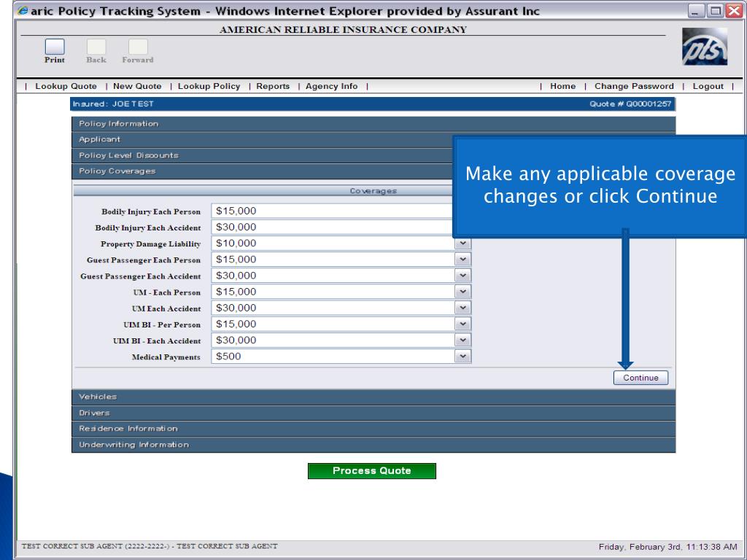Open the Bodily Injury Each Accident dropdown
747x560 pixels.
pos(332,227)
